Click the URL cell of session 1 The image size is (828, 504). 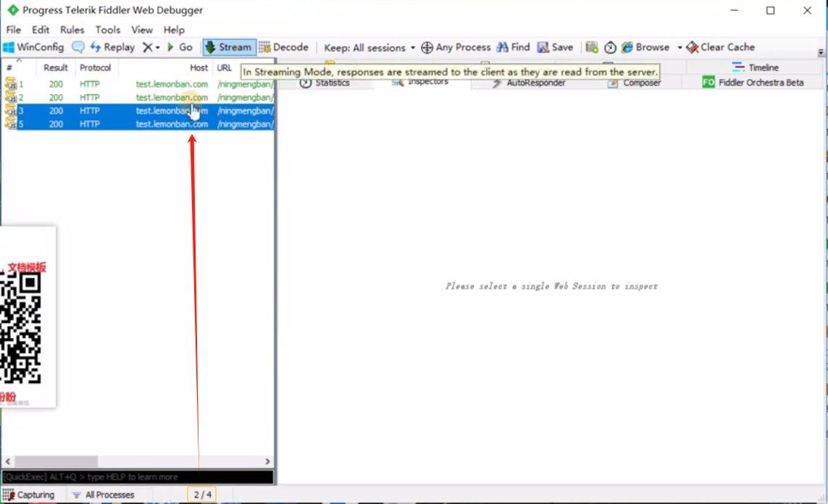(245, 84)
